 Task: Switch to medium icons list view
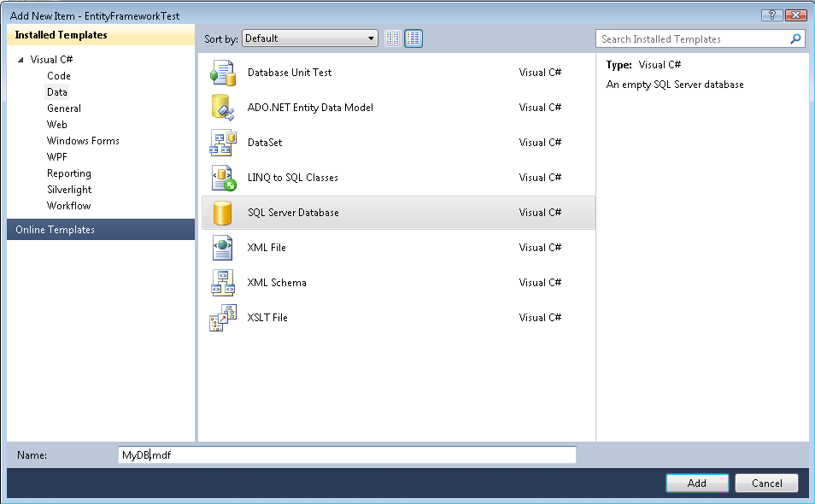(413, 38)
